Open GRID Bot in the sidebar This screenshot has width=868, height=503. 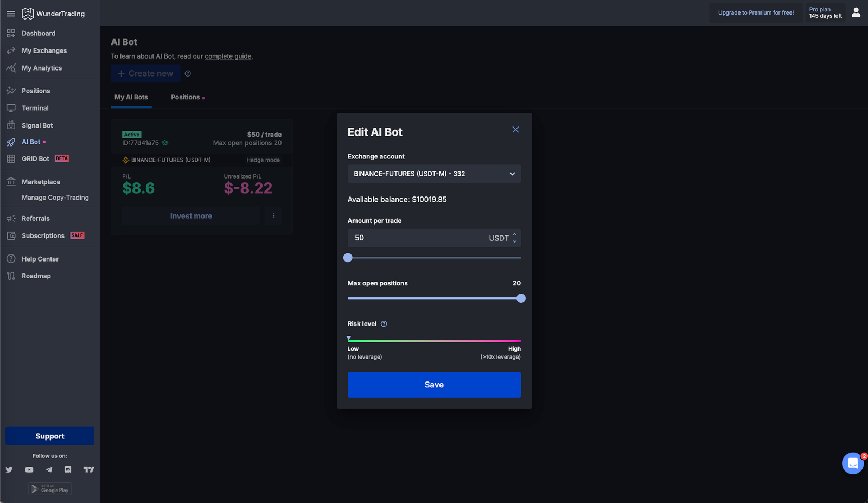click(35, 159)
